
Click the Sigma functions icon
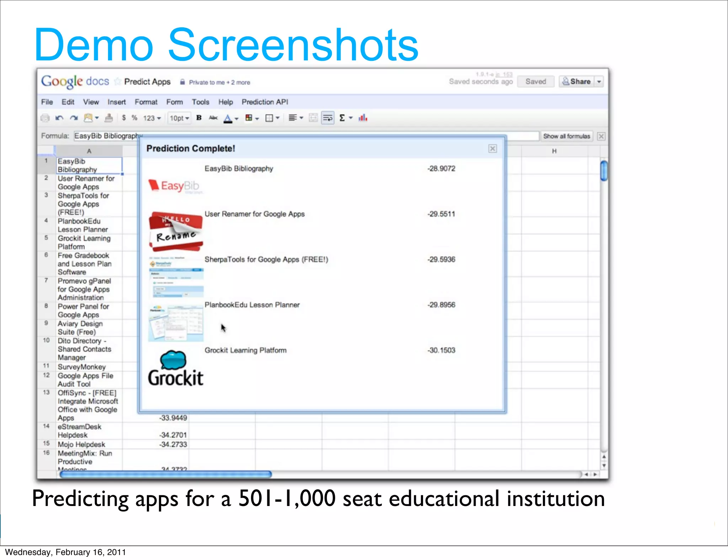(x=342, y=118)
